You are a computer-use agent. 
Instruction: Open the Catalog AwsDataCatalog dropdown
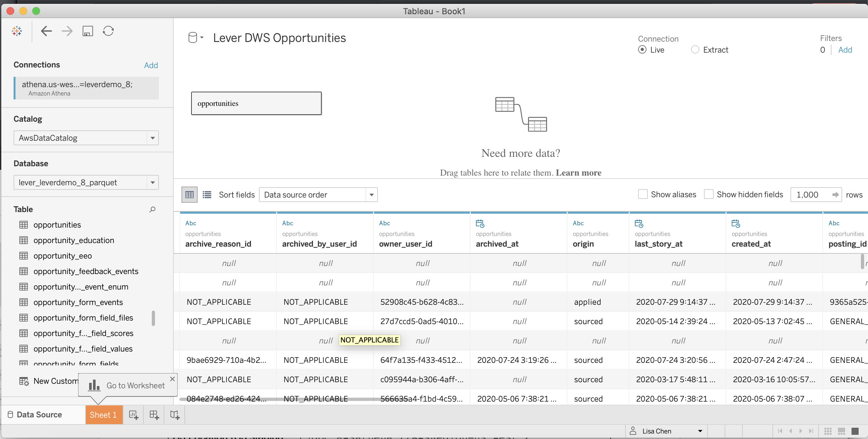pyautogui.click(x=86, y=138)
